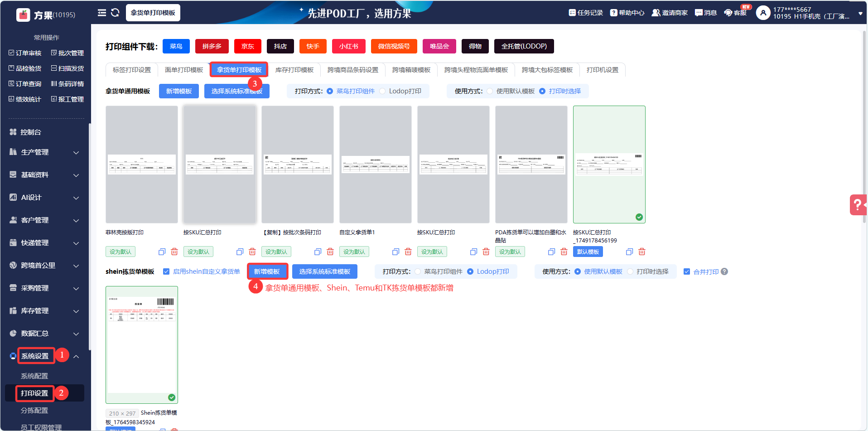This screenshot has width=868, height=431.
Task: Download the 全托管(LODOP) print component
Action: [524, 46]
